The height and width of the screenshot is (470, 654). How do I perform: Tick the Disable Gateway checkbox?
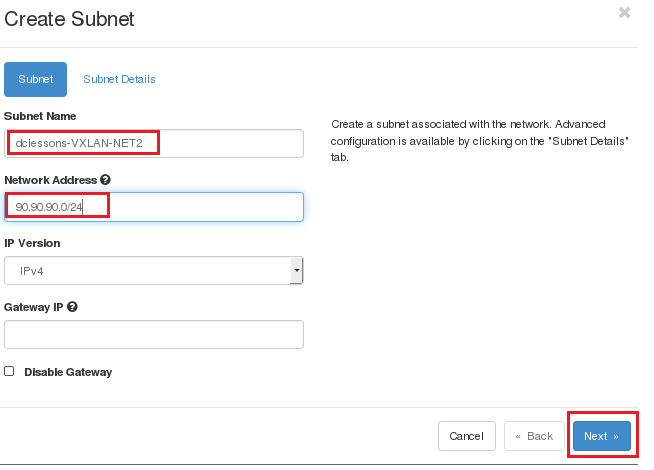9,371
